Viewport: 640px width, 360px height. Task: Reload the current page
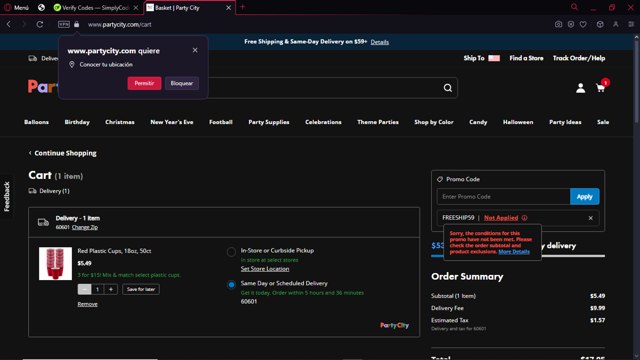point(40,24)
